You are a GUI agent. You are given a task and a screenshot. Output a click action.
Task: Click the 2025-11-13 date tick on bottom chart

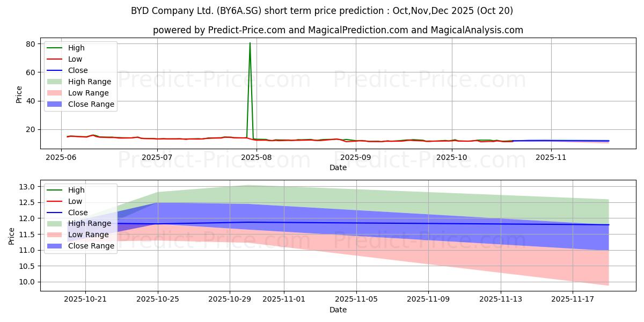tap(501, 299)
